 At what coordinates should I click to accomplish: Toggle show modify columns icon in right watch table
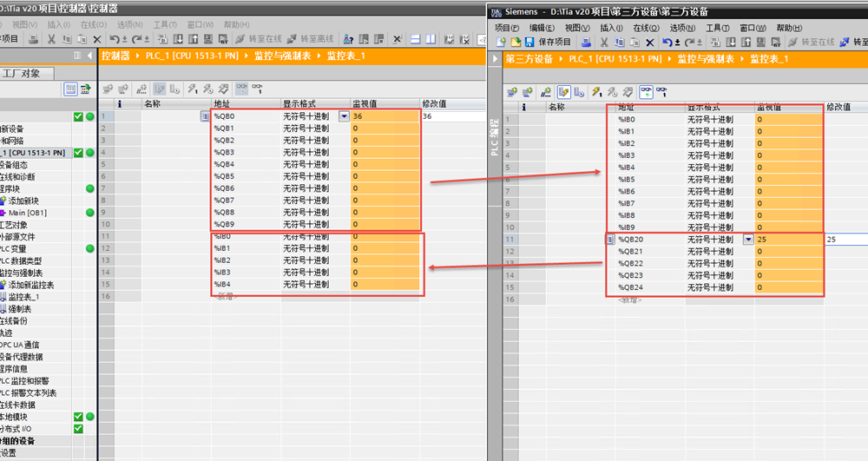pos(562,90)
